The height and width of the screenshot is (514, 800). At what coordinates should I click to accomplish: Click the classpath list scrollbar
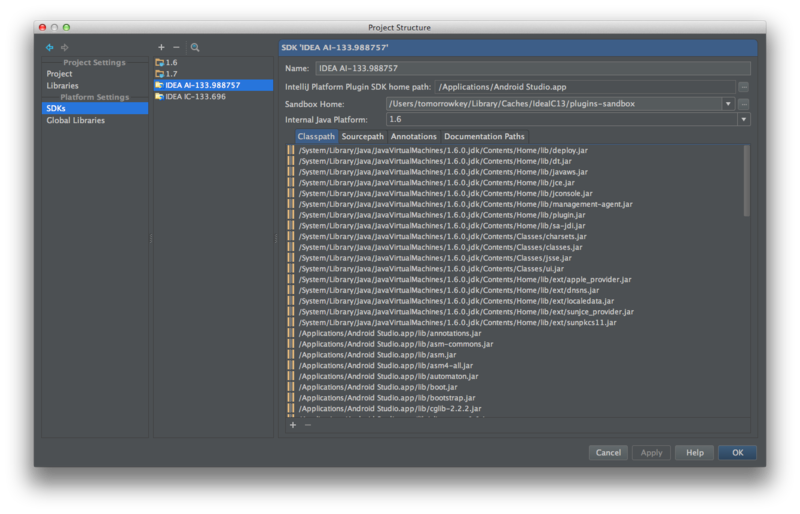[x=746, y=181]
